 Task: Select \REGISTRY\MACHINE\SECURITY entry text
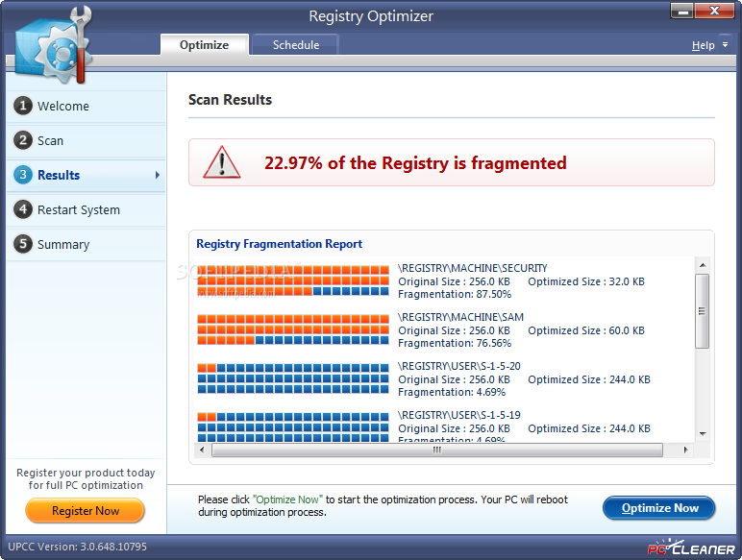pos(472,268)
